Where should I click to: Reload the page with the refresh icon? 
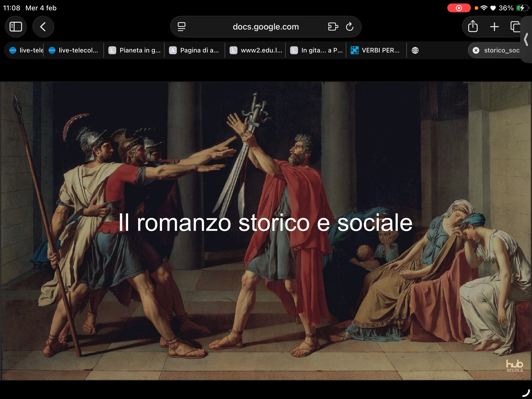click(x=349, y=27)
